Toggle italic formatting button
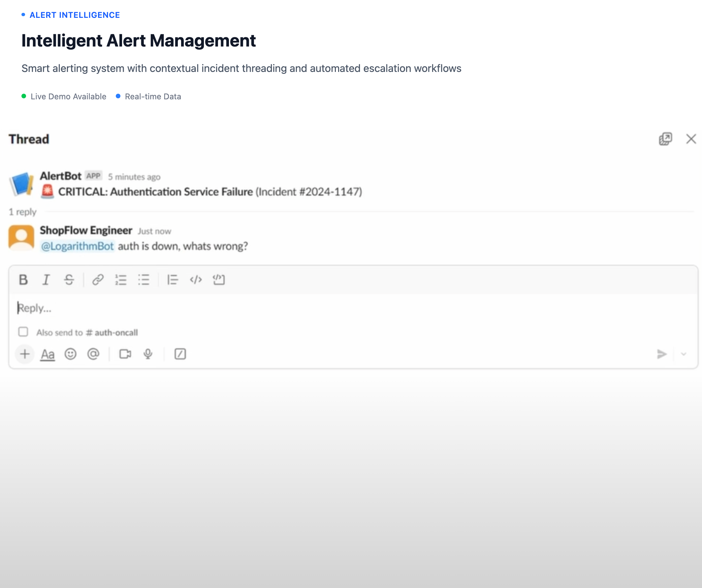702x588 pixels. 46,279
